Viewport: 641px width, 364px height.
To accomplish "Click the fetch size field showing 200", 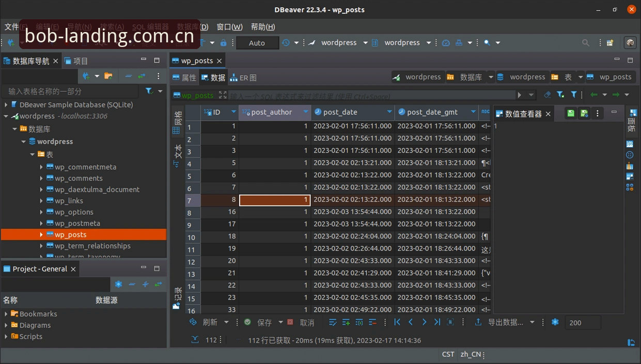I will point(583,323).
